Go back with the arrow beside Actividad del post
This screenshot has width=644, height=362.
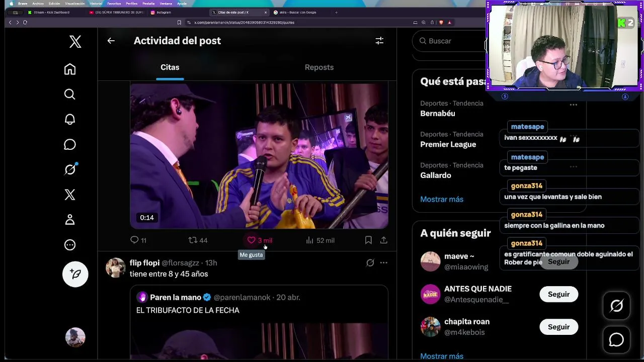tap(111, 41)
